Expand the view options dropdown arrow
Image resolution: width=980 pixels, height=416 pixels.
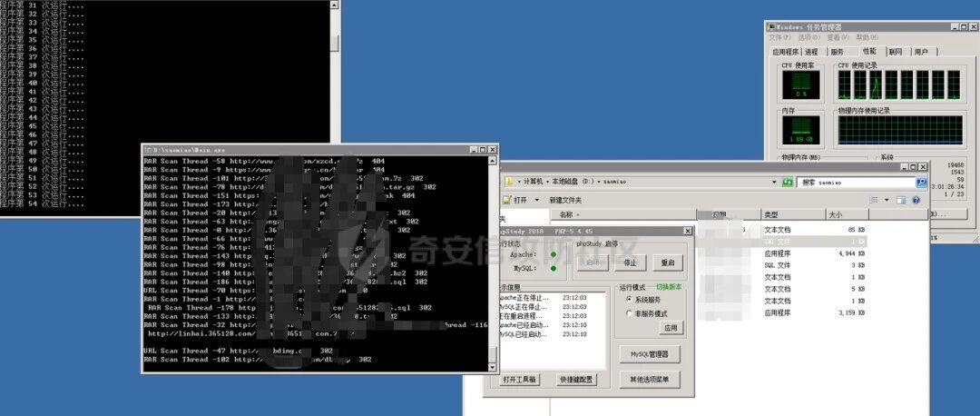coord(887,200)
